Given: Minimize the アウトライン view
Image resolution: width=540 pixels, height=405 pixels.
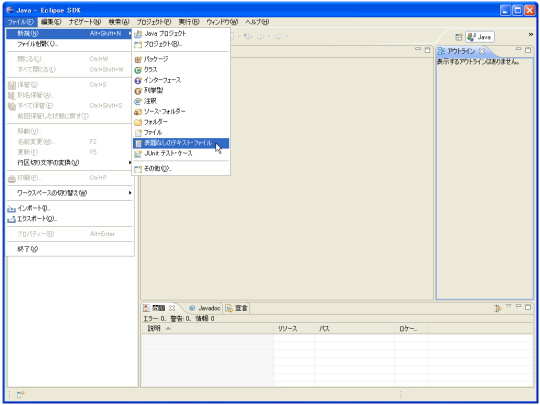Looking at the screenshot, I should click(x=518, y=50).
